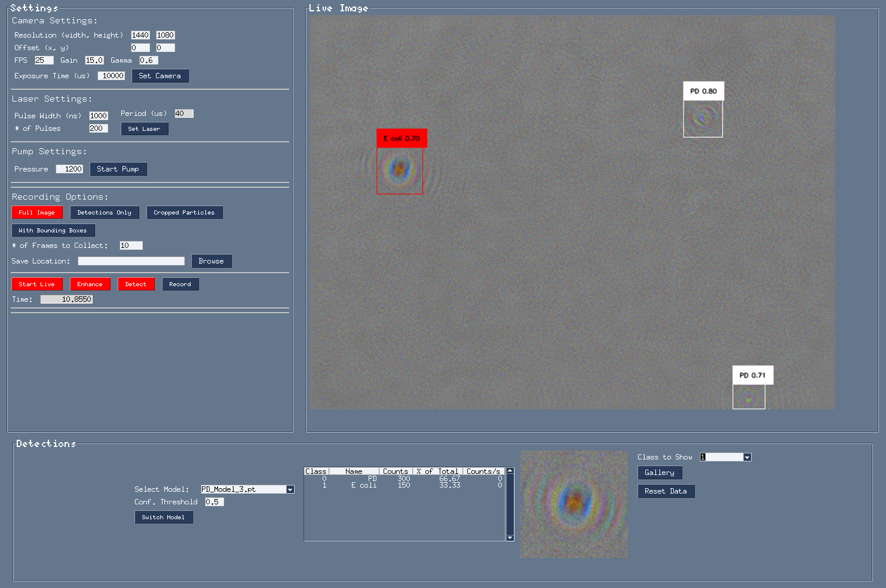The width and height of the screenshot is (886, 588).
Task: Expand the Class to Show dropdown
Action: pos(747,457)
